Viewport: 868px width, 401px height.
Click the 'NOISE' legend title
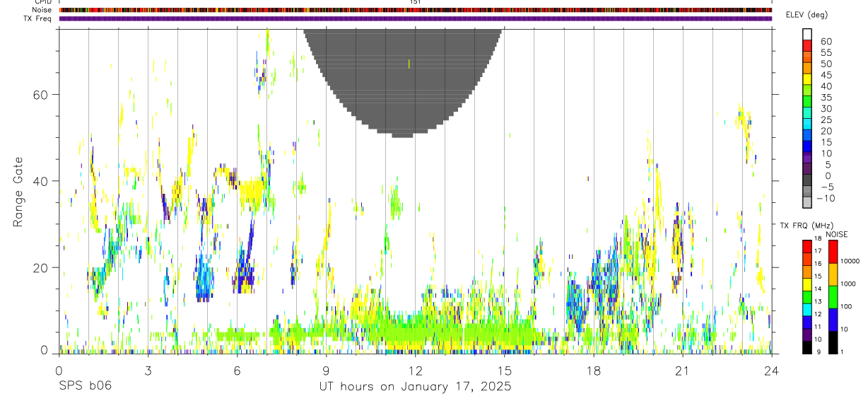click(x=837, y=235)
